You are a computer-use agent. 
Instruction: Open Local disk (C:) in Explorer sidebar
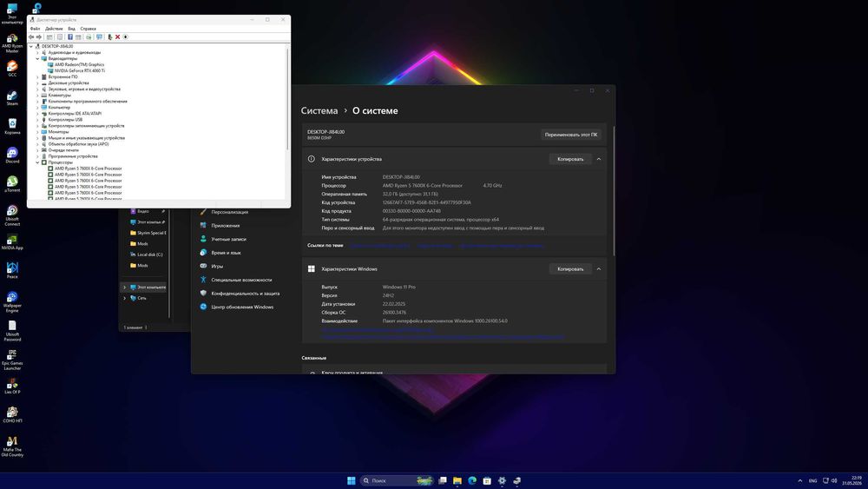pyautogui.click(x=147, y=254)
